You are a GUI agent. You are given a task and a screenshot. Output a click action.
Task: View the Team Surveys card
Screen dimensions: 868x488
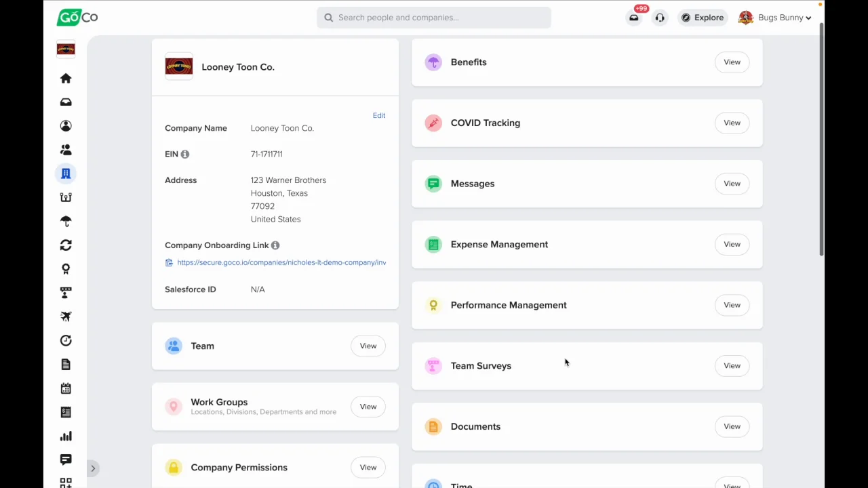[732, 366]
